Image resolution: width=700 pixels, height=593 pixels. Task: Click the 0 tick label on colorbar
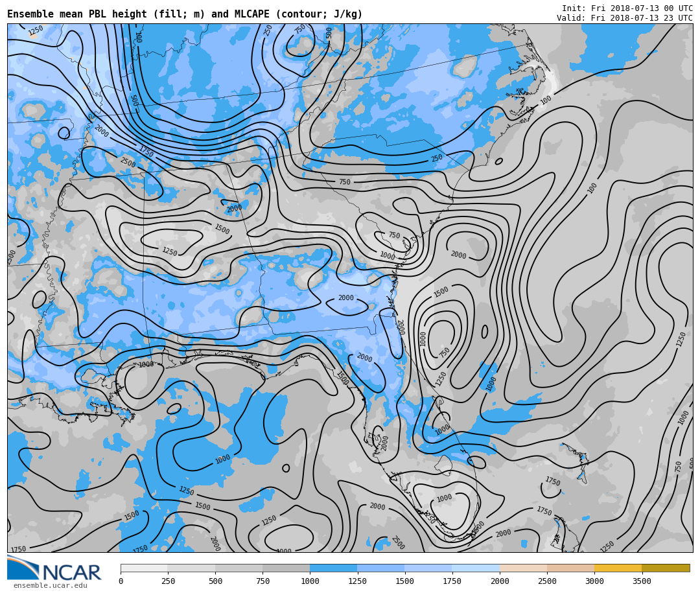121,581
